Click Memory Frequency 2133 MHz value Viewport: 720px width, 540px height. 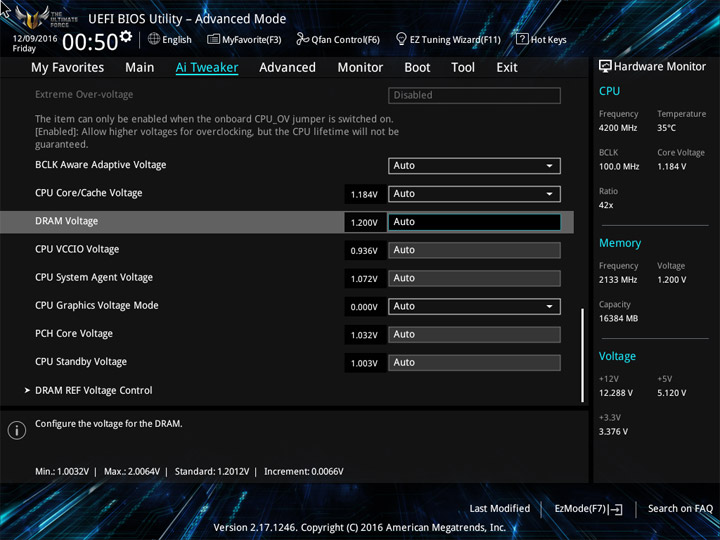click(x=618, y=280)
